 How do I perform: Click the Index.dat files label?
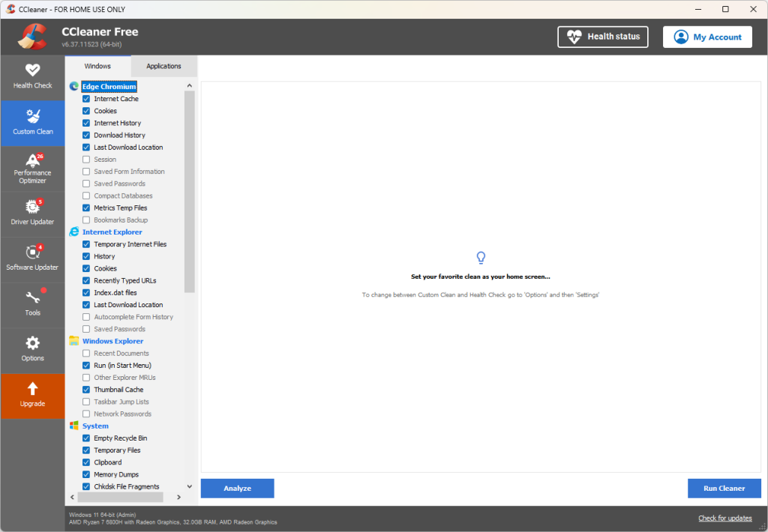(x=115, y=293)
